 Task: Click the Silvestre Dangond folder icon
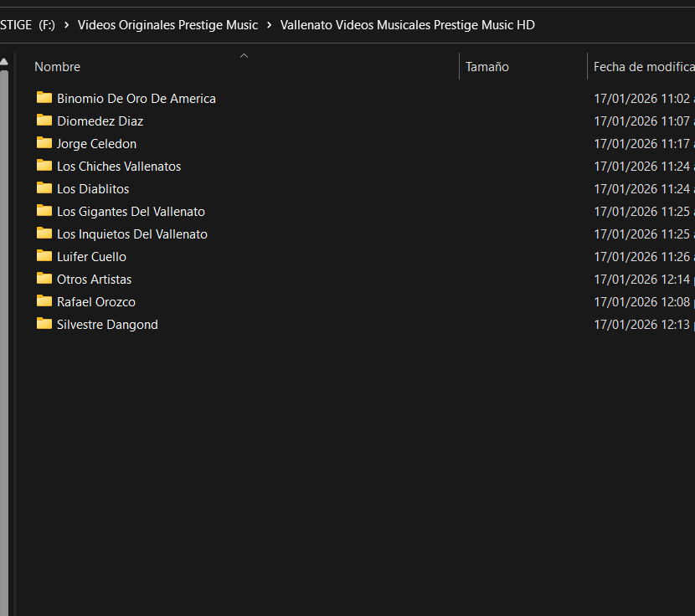click(x=44, y=324)
